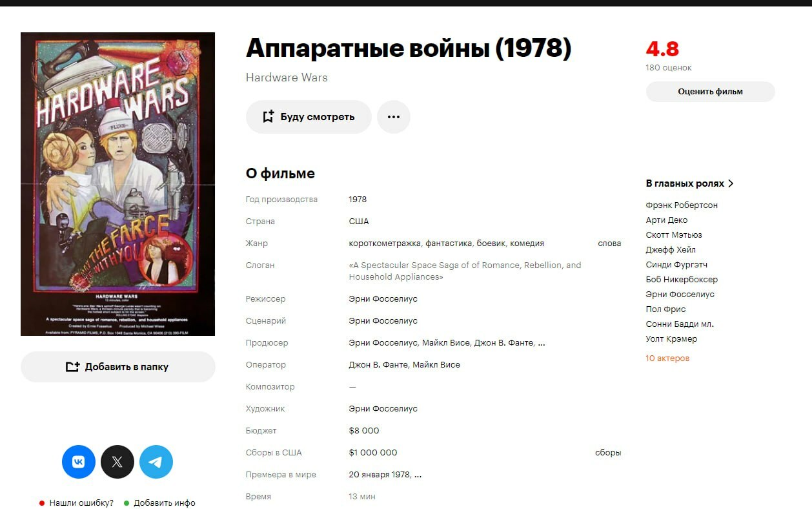Open the three-dots more options button
The height and width of the screenshot is (509, 812).
coord(394,117)
